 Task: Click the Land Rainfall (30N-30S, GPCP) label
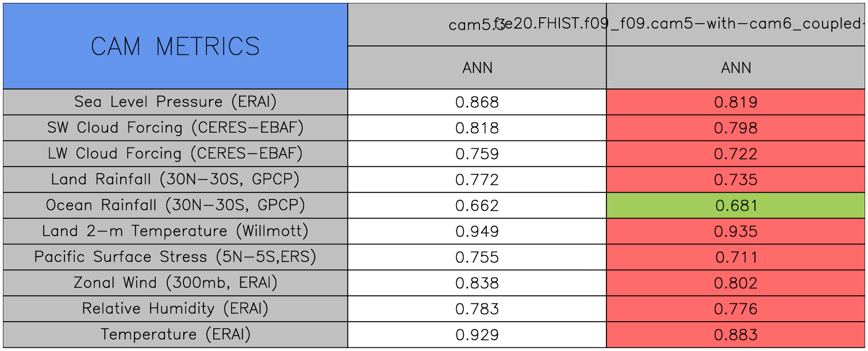(x=175, y=180)
